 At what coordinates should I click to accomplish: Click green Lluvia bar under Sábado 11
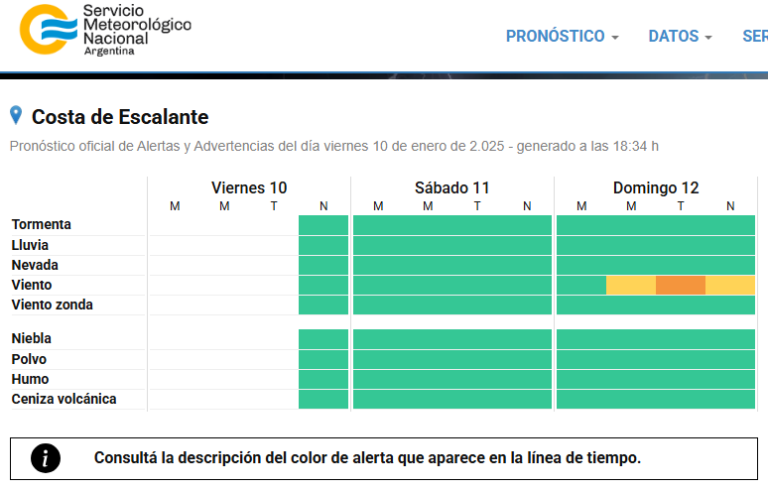point(452,245)
